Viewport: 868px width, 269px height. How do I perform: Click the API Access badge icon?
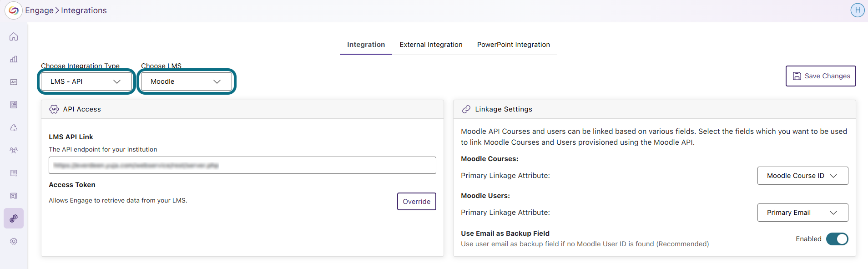click(54, 109)
